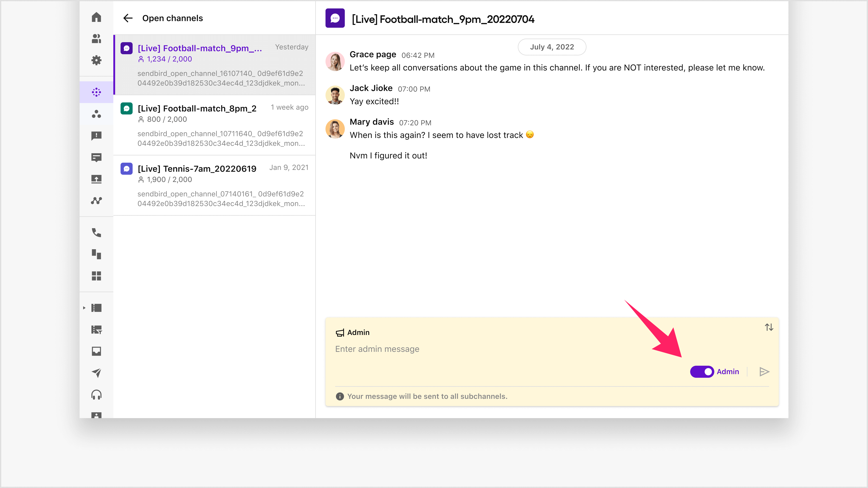Image resolution: width=868 pixels, height=488 pixels.
Task: Open the Users icon in sidebar
Action: point(96,39)
